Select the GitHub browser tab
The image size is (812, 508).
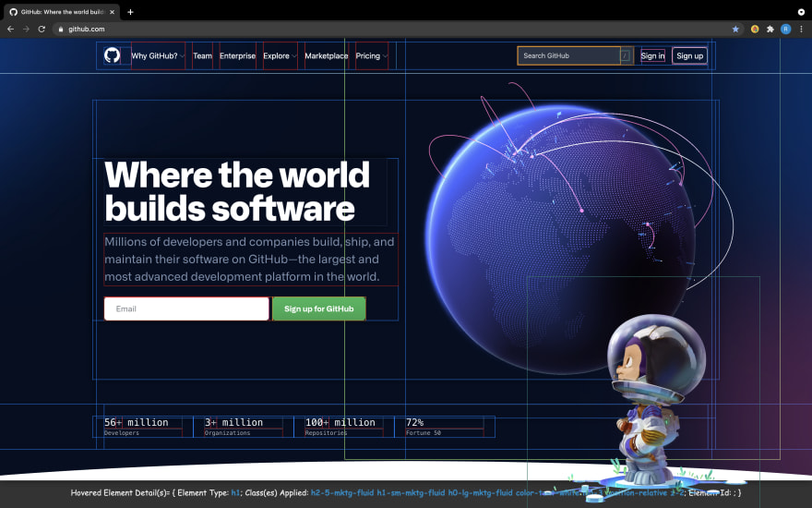(x=62, y=12)
